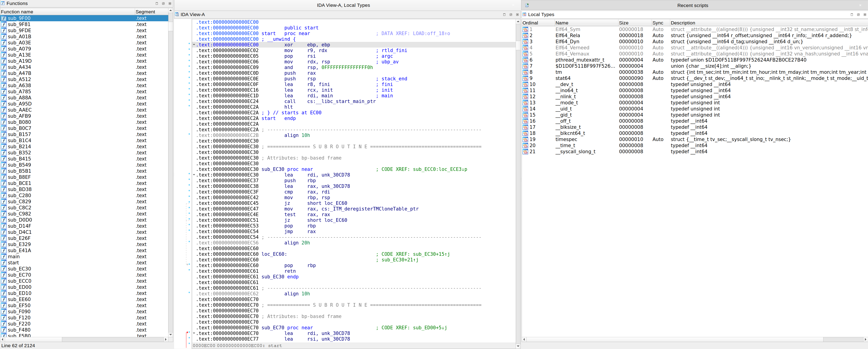
Task: Click the pthread_mutexattr_t type icon
Action: coord(525,60)
